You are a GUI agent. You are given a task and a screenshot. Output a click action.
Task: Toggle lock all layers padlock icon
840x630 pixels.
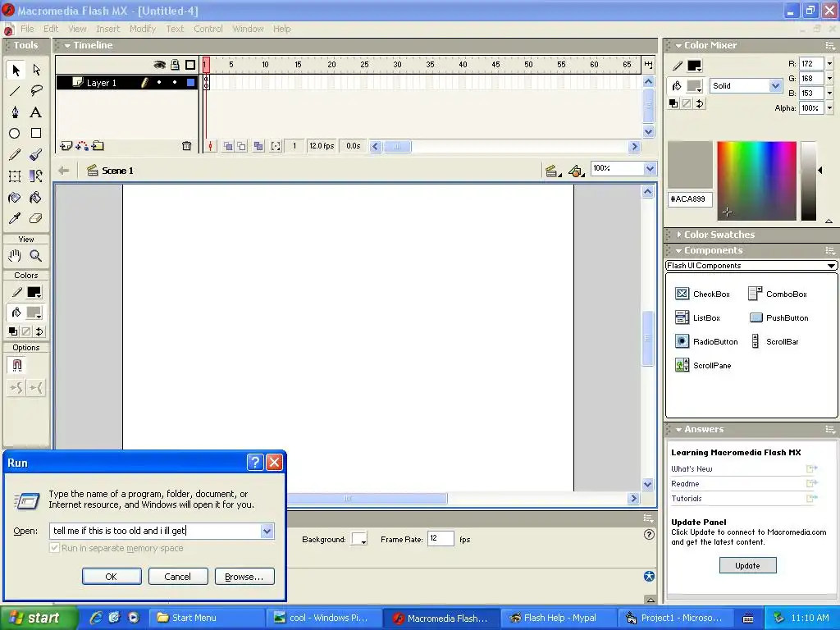click(x=175, y=65)
